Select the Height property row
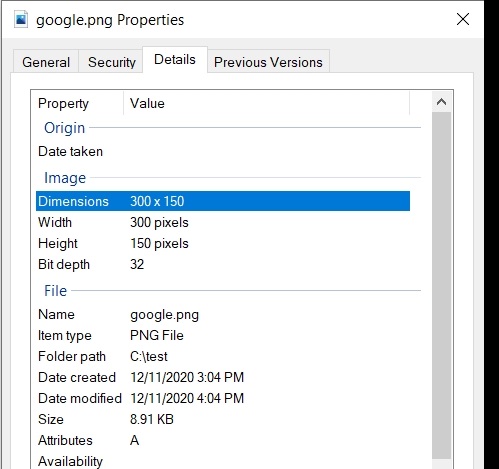Viewport: 499px width, 469px height. tap(223, 243)
